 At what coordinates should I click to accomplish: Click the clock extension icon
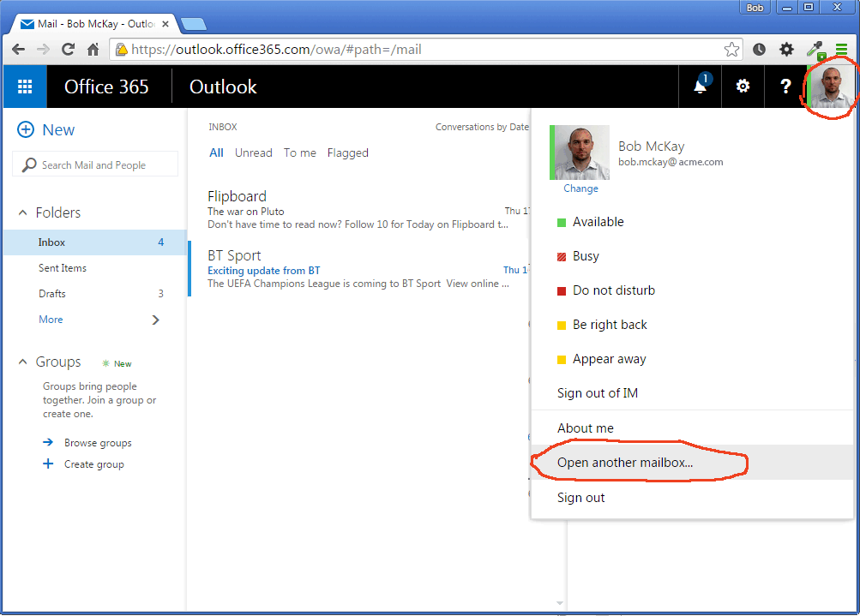tap(759, 50)
